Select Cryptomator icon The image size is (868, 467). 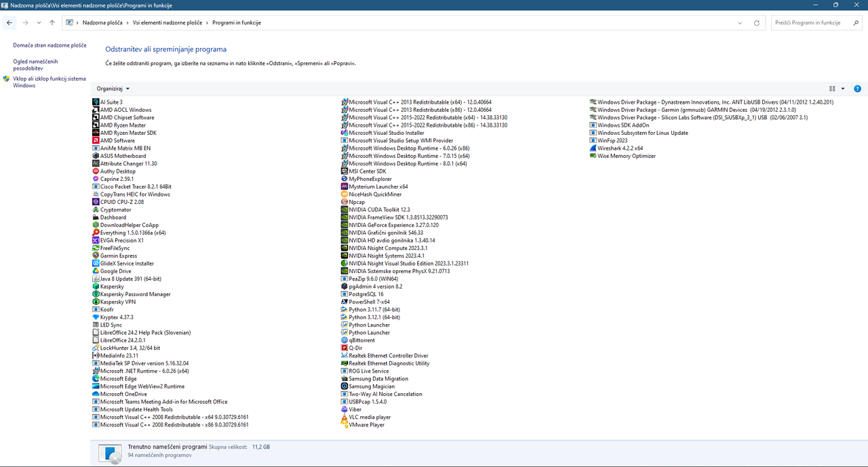(x=95, y=209)
